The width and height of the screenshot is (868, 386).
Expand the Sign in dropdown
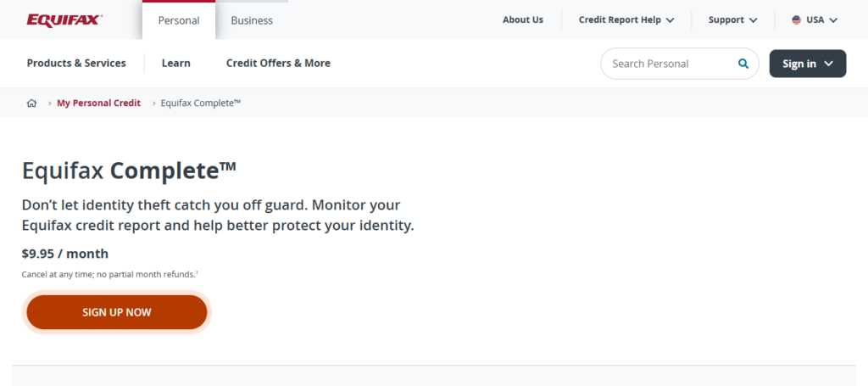click(x=808, y=64)
